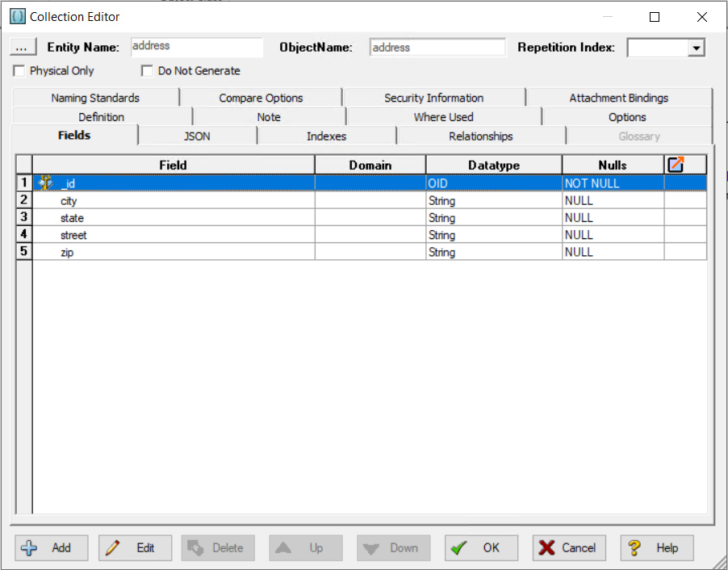Open the ellipsis entity browse button
728x570 pixels.
coord(22,48)
